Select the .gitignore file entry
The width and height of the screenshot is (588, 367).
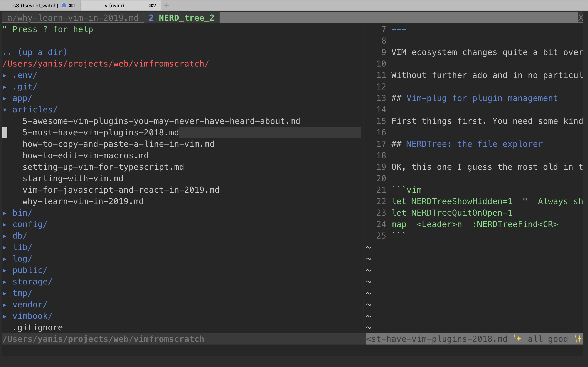pyautogui.click(x=38, y=328)
